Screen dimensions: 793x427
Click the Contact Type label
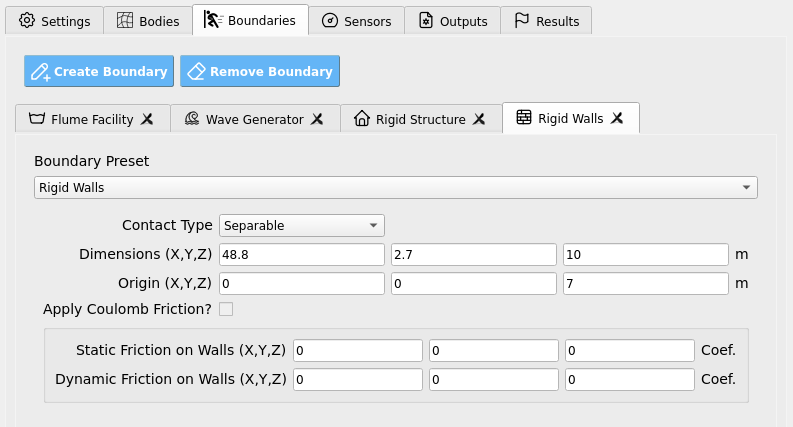point(167,225)
